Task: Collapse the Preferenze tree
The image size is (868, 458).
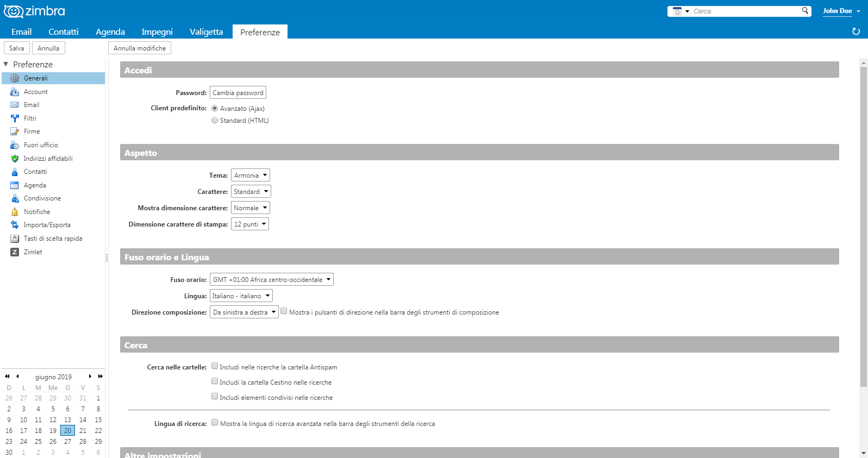Action: click(6, 64)
